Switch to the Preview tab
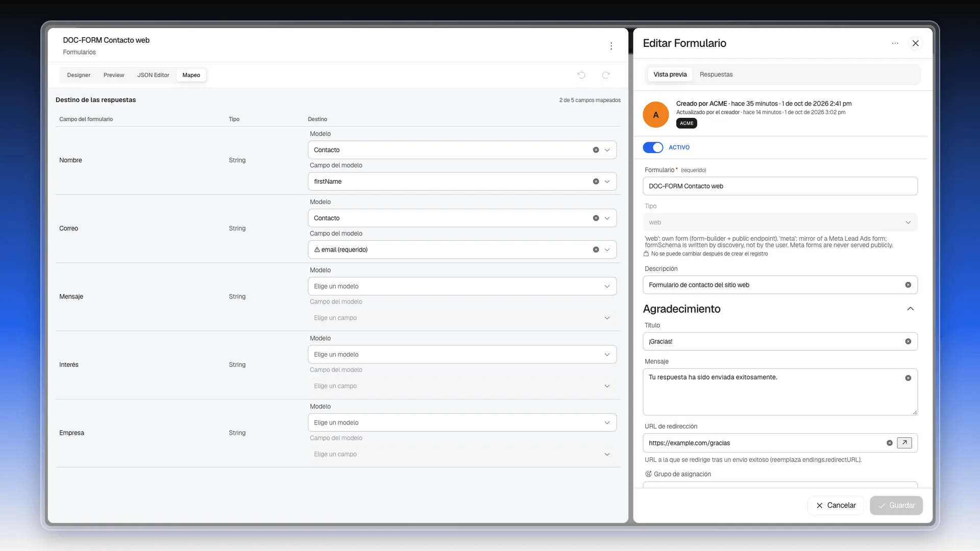Screen dimensions: 980x551 click(114, 75)
